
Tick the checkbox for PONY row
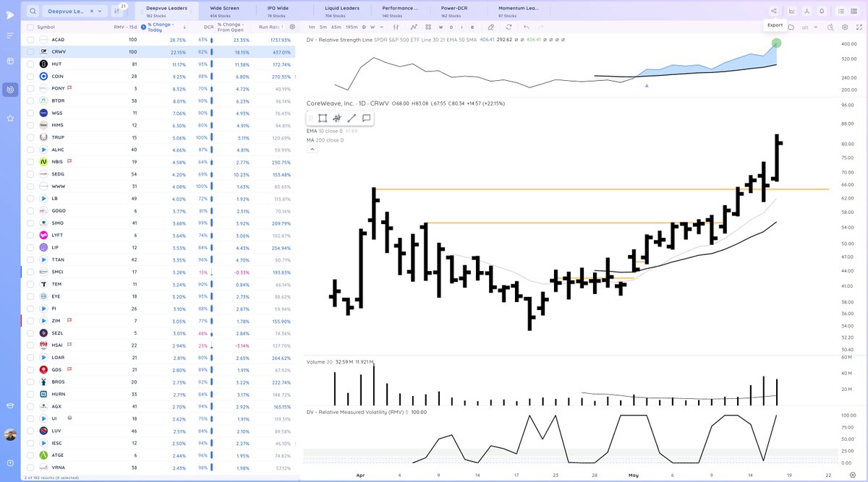pyautogui.click(x=30, y=88)
